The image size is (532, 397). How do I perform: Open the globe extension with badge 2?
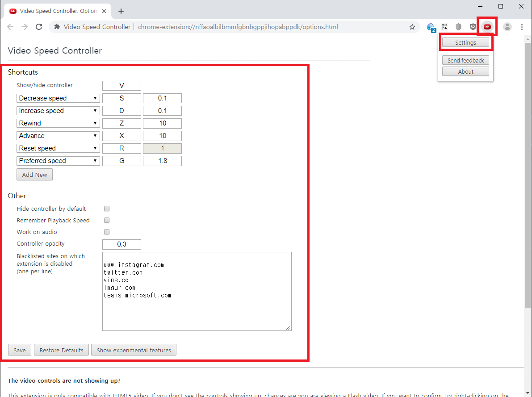pos(431,27)
